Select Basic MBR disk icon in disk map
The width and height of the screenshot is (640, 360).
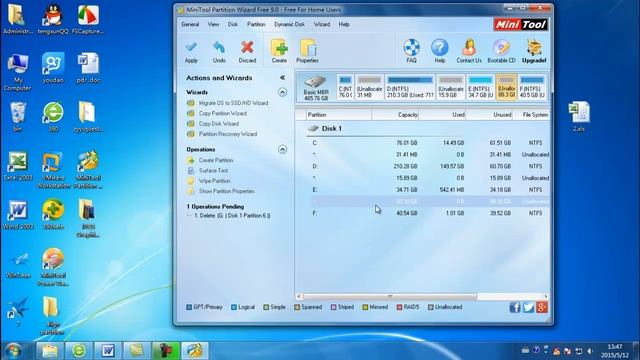316,87
